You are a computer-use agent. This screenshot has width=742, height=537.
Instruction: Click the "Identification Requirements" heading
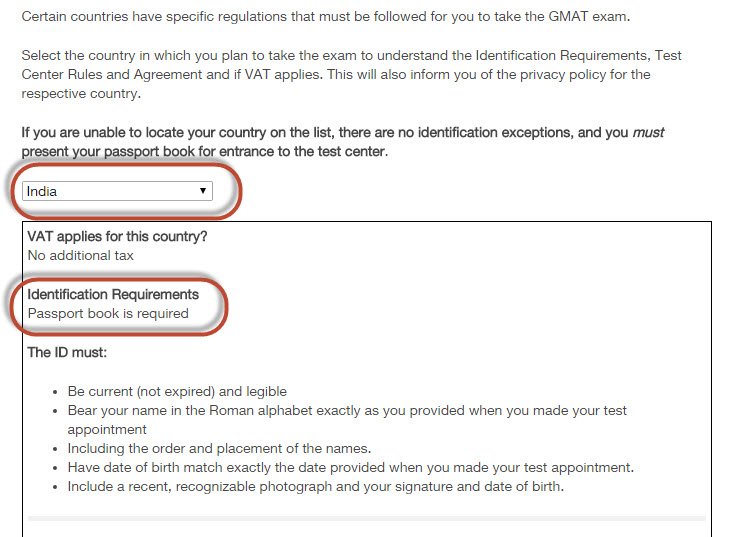click(113, 294)
